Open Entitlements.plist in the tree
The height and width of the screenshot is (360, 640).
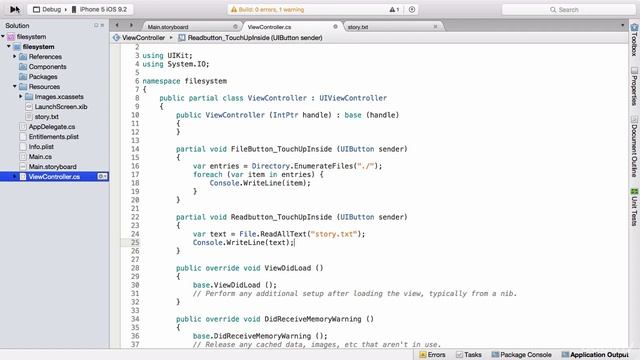point(53,137)
